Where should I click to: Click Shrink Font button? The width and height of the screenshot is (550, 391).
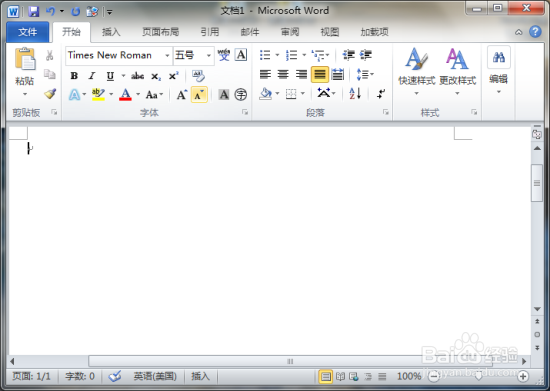coord(199,94)
